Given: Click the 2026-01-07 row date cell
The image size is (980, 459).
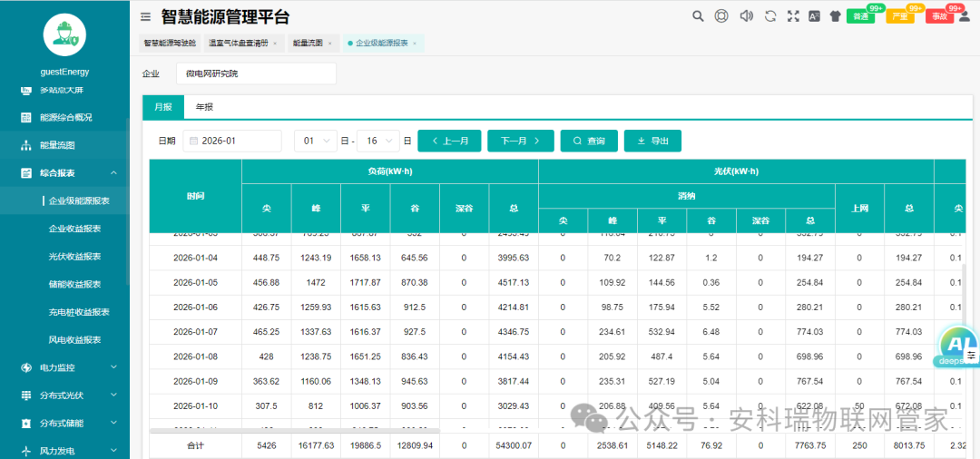Looking at the screenshot, I should coord(195,332).
